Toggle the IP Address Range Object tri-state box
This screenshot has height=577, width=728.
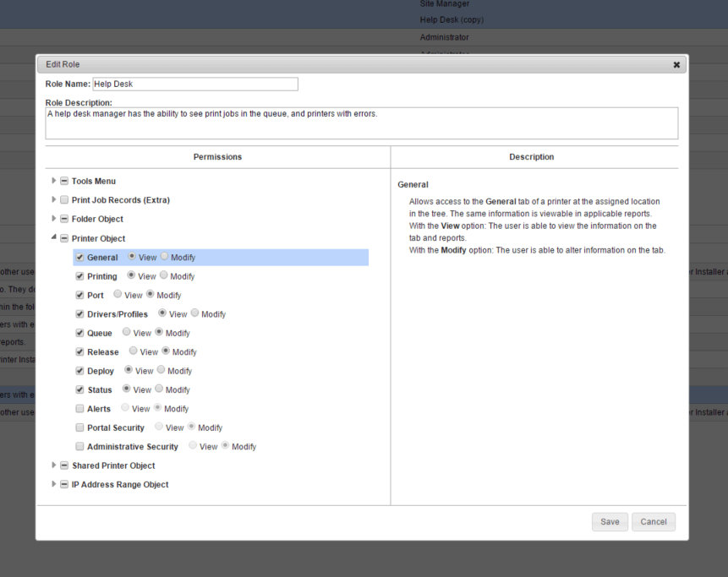tap(64, 485)
